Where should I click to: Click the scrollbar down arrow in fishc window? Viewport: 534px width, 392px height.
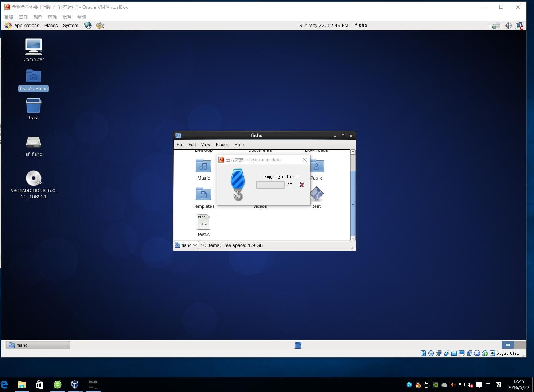coord(353,238)
